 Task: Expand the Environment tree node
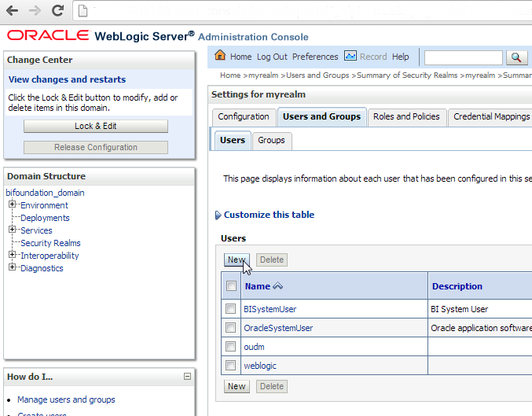click(13, 204)
